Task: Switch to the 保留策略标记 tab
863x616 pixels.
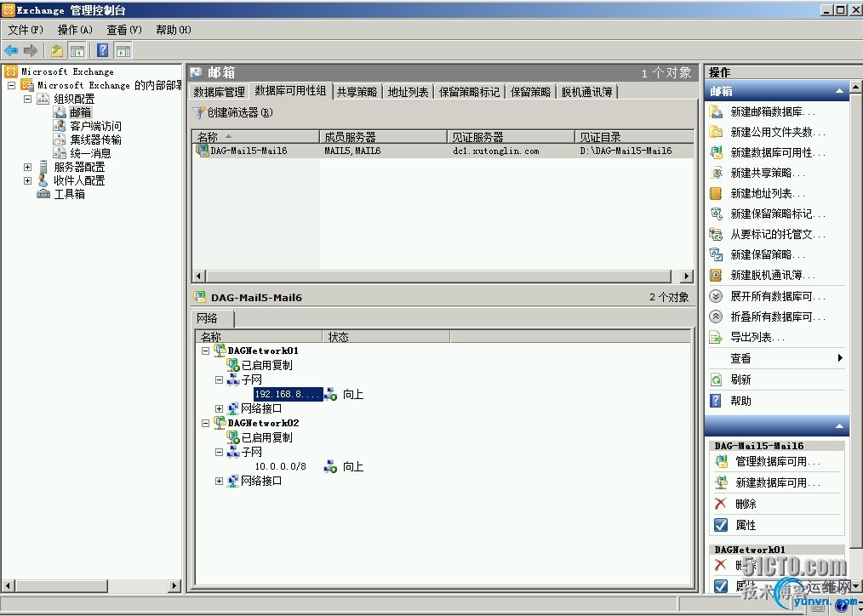Action: point(470,92)
